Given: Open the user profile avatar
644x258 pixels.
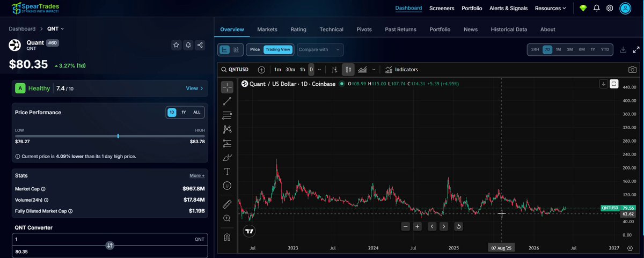Looking at the screenshot, I should [x=625, y=8].
